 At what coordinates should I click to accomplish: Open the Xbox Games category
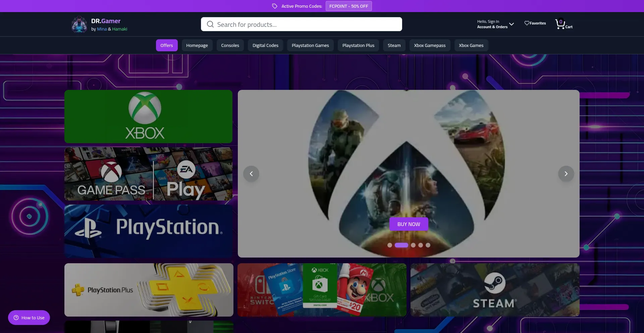pyautogui.click(x=471, y=45)
